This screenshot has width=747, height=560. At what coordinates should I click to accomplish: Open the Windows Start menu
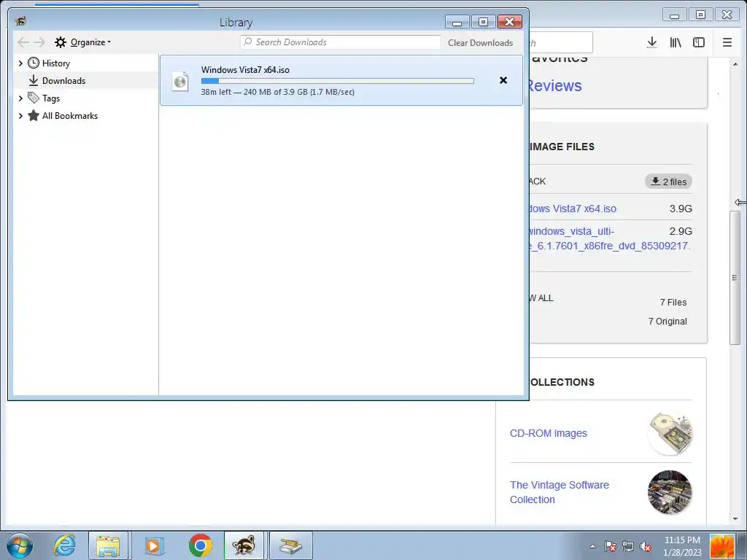20,545
